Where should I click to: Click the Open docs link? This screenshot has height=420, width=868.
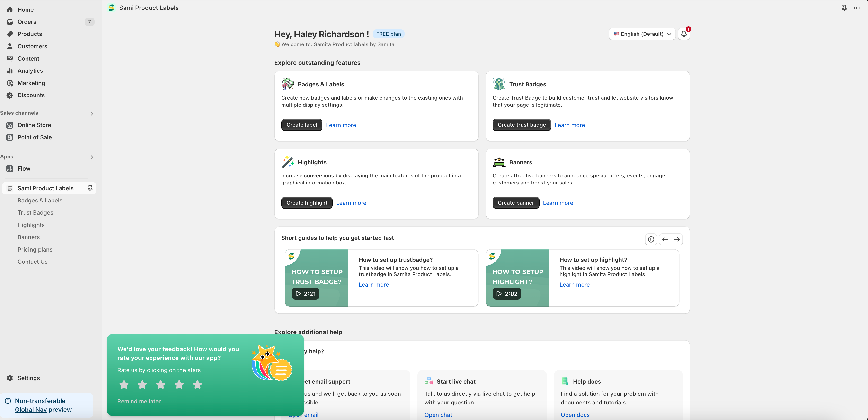[575, 415]
